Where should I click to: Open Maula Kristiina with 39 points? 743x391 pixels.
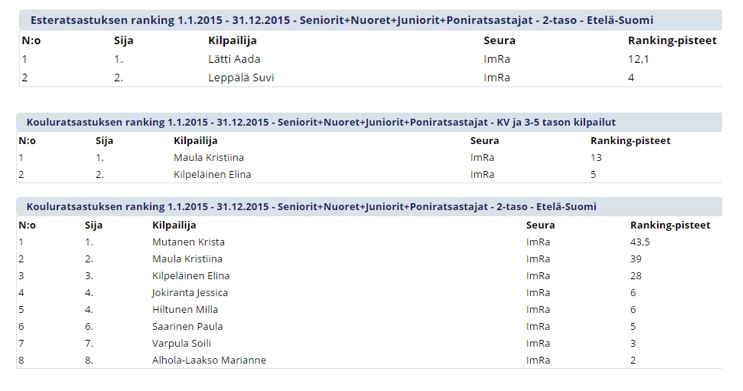[187, 259]
